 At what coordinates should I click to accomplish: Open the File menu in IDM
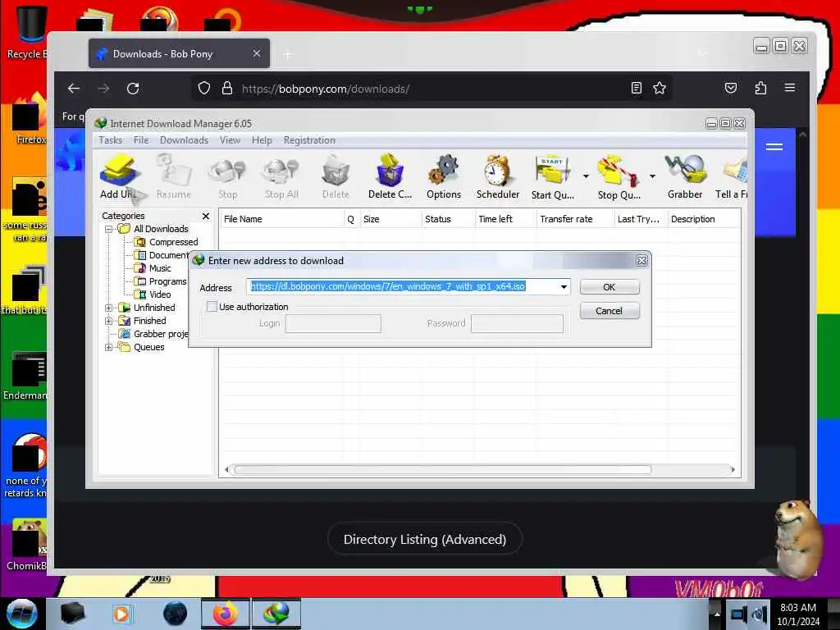pyautogui.click(x=141, y=139)
